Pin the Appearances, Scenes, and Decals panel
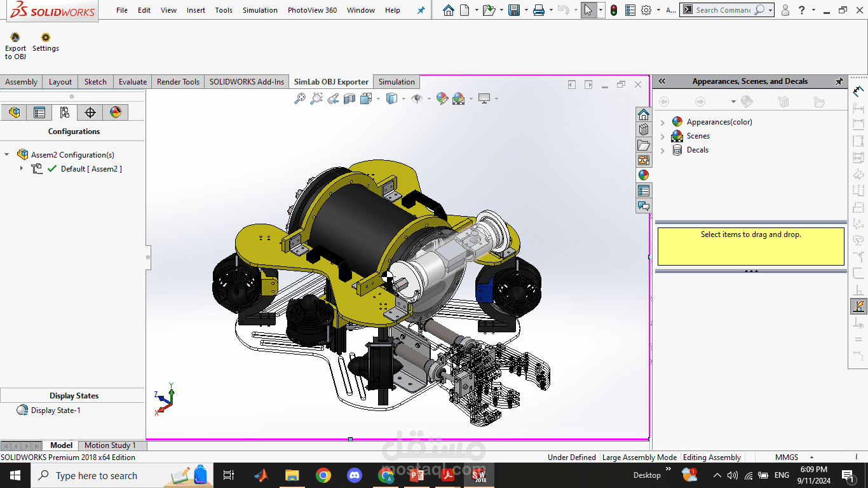Viewport: 868px width, 488px height. (x=839, y=81)
